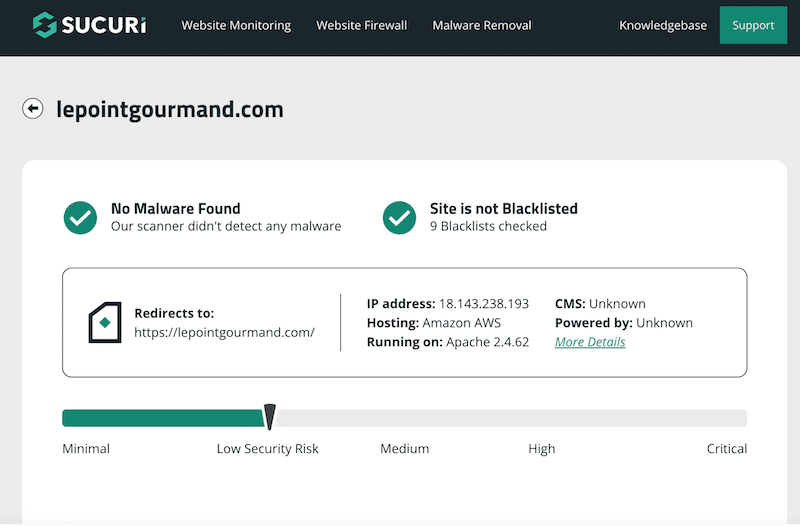Click the No Malware Found checkmark icon
This screenshot has width=800, height=526.
80,218
